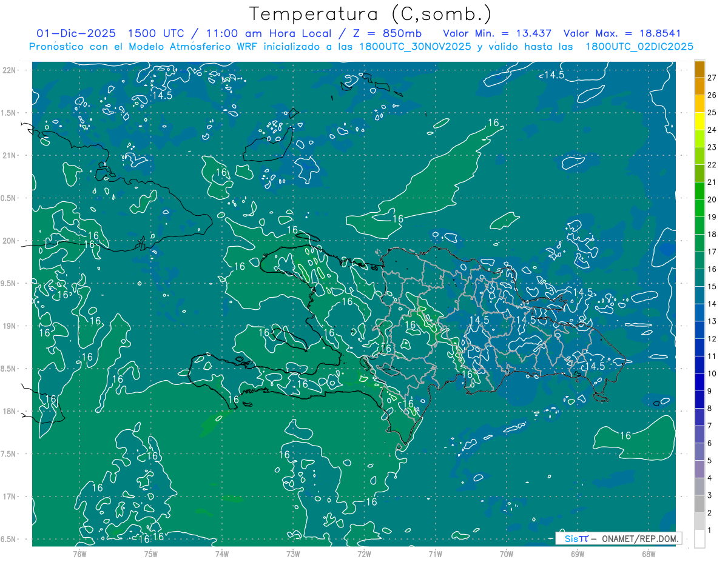Viewport: 728px width, 562px height.
Task: Click the bright yellow color scale swatch
Action: tap(699, 121)
